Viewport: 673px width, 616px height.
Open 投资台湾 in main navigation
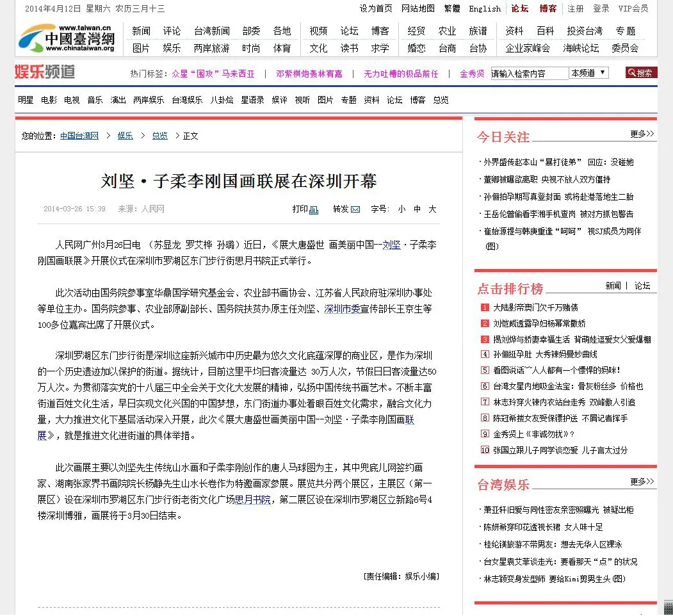[585, 31]
